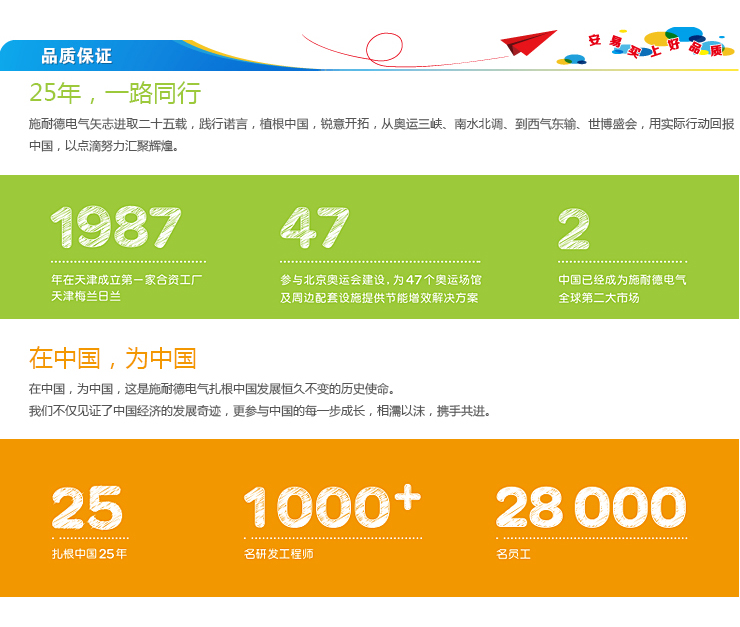This screenshot has width=740, height=627.
Task: Click the text 参与北京奥运会建设
Action: coord(333,280)
